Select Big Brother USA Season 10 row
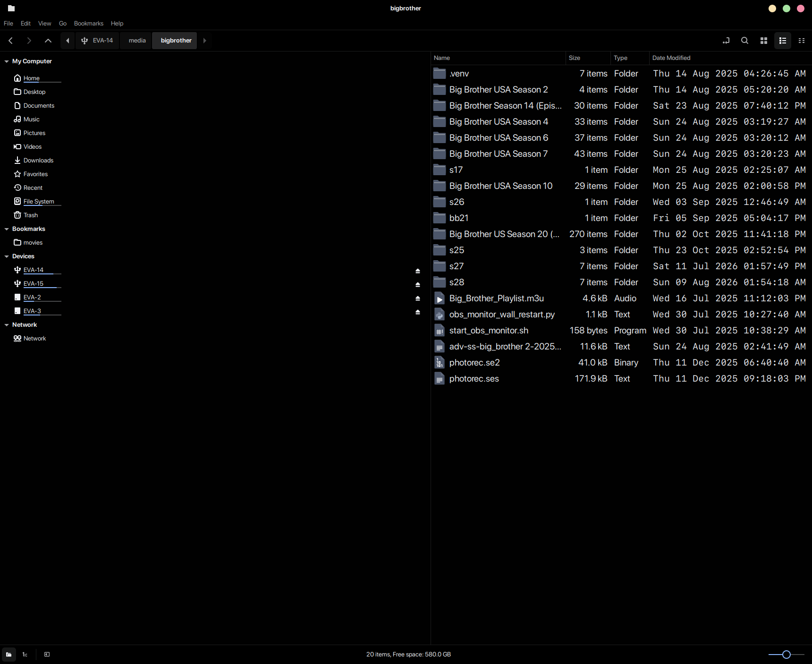 621,186
